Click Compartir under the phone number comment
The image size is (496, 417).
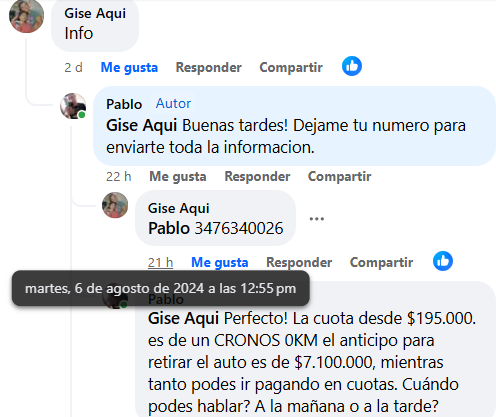tap(382, 263)
